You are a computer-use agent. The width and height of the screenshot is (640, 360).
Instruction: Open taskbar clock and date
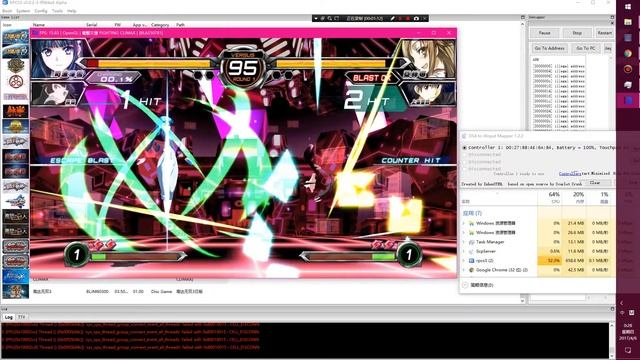(x=628, y=332)
